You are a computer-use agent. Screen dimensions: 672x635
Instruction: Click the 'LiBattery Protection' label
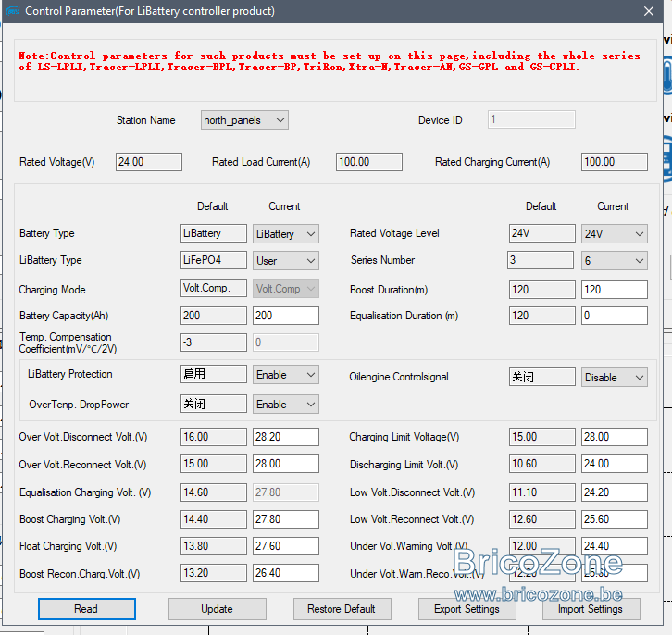pyautogui.click(x=69, y=374)
